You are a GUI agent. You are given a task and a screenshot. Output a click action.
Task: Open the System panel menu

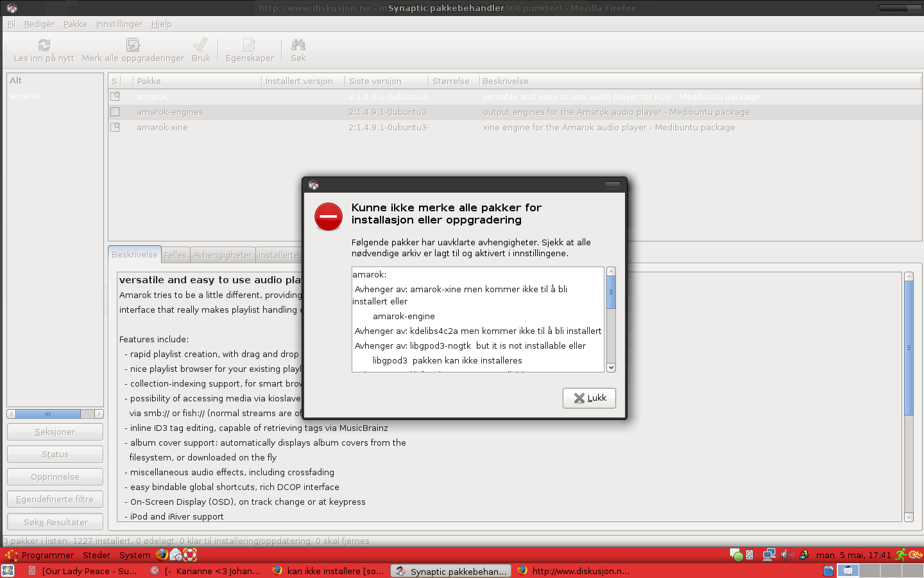pyautogui.click(x=135, y=555)
